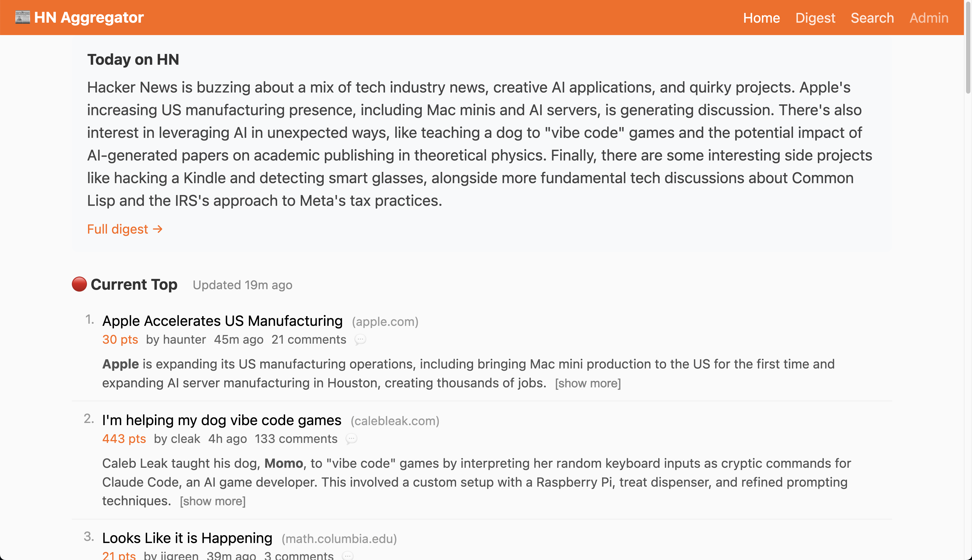The image size is (972, 560).
Task: Open comment bubble icon for dog vibe code story
Action: tap(351, 439)
